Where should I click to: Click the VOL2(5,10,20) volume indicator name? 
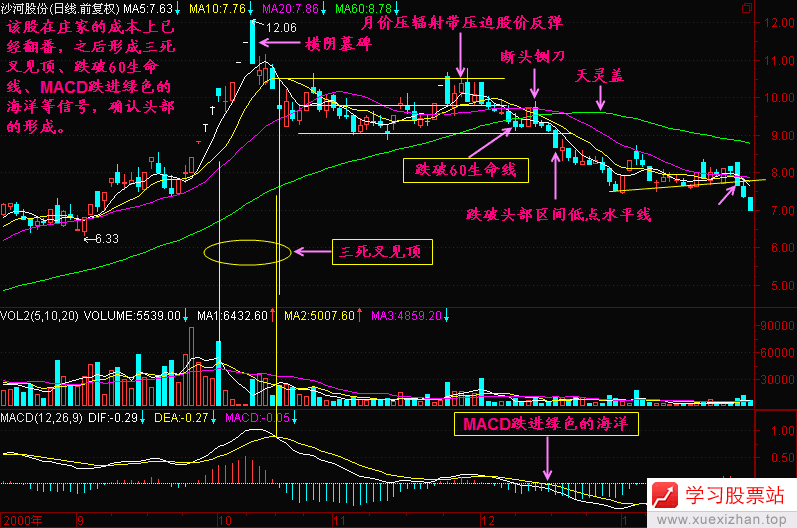(39, 316)
